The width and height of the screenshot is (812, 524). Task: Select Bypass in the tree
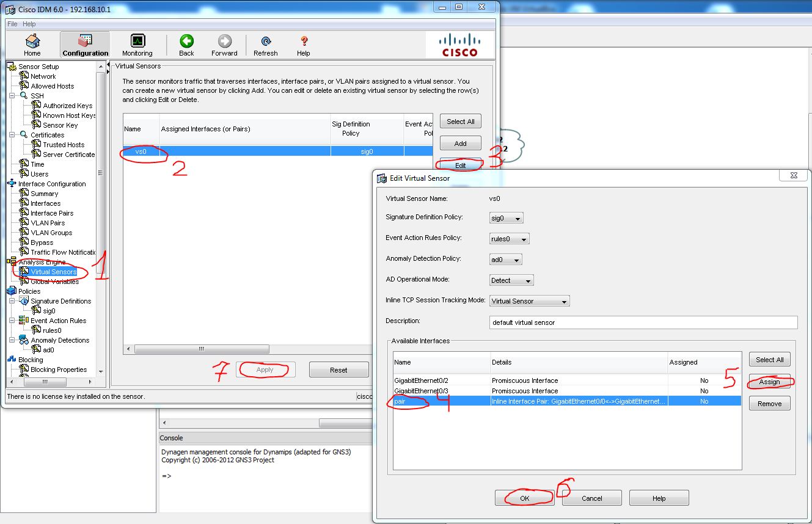(42, 242)
